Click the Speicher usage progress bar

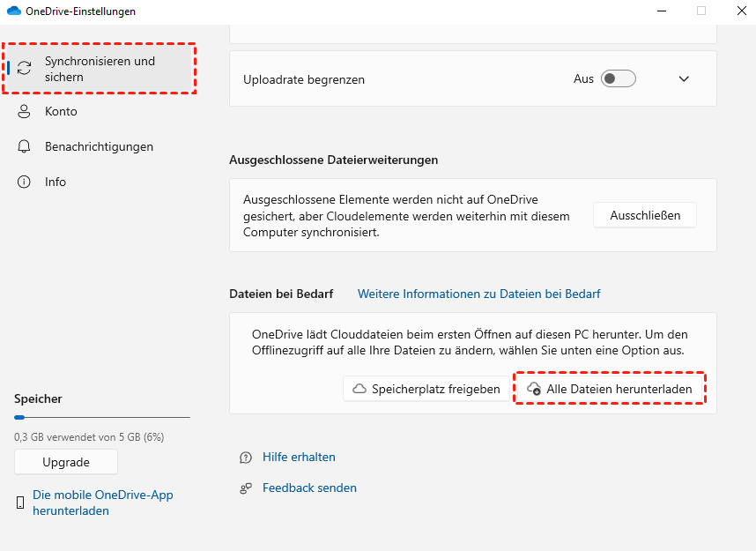pos(101,417)
